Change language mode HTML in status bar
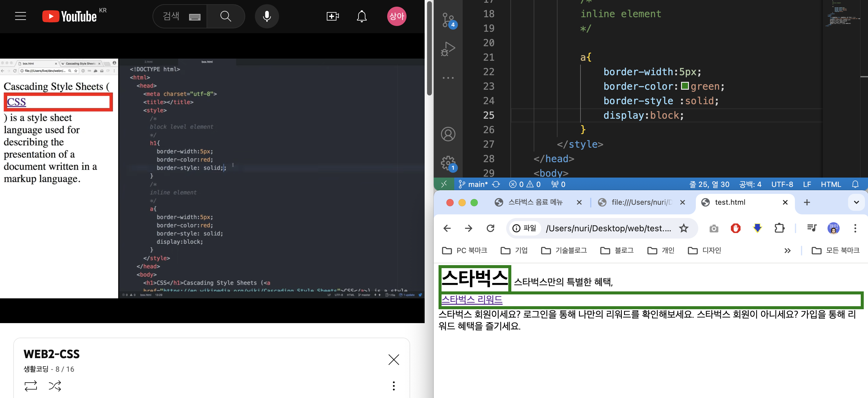868x398 pixels. 831,184
